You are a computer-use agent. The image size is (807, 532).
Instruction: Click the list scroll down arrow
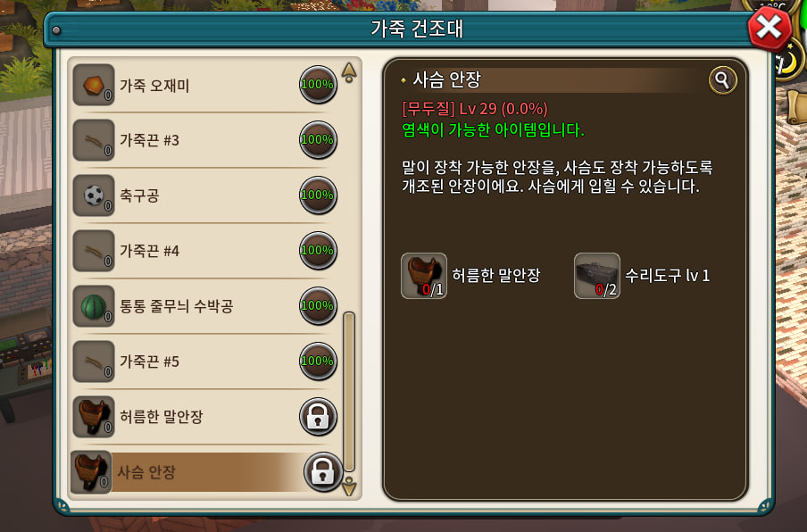(x=349, y=486)
